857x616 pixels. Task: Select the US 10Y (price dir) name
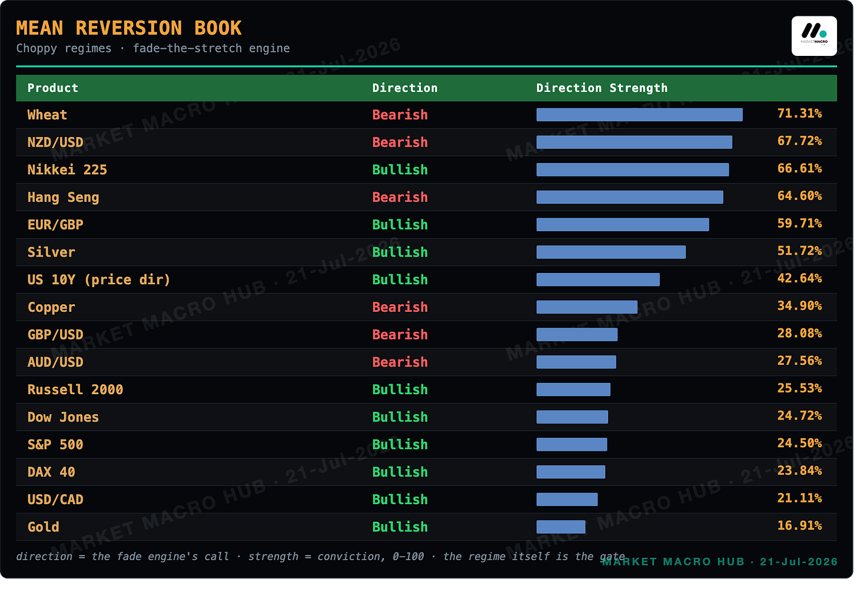click(99, 280)
